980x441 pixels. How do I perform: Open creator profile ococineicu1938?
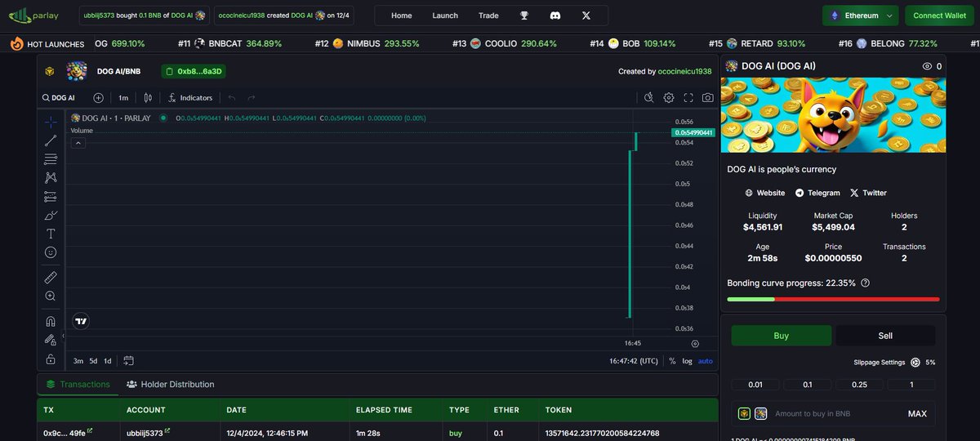click(684, 72)
